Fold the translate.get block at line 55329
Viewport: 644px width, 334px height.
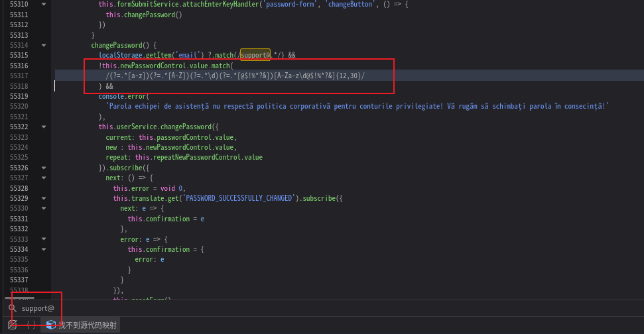coord(44,198)
